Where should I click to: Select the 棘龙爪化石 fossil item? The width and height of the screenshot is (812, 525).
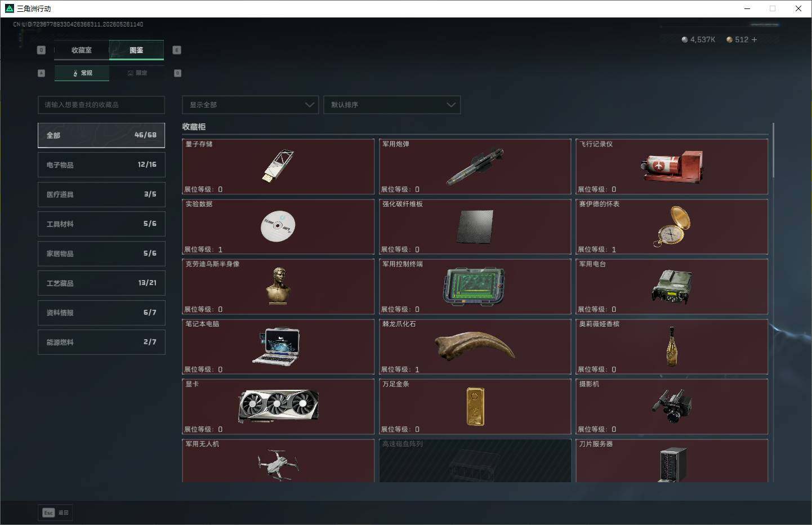tap(475, 346)
